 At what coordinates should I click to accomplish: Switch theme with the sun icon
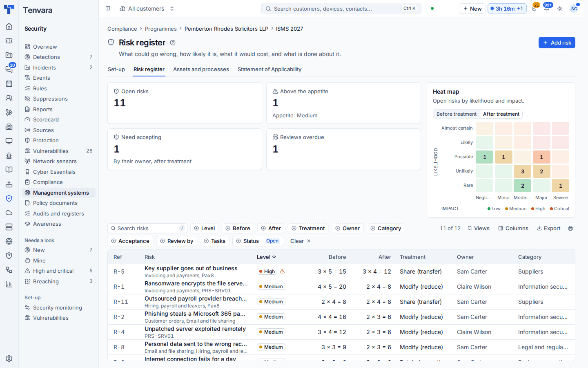click(x=560, y=9)
